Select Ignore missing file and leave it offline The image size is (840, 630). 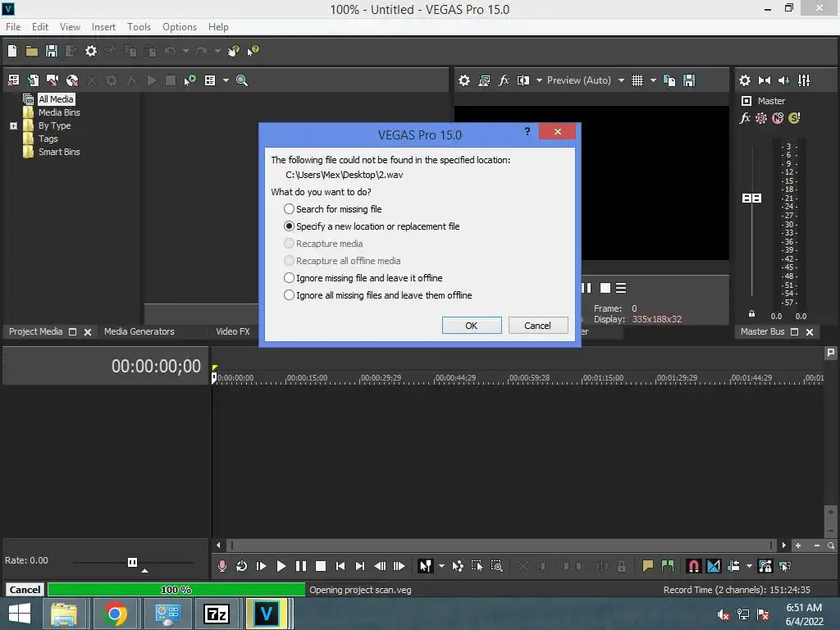click(363, 278)
